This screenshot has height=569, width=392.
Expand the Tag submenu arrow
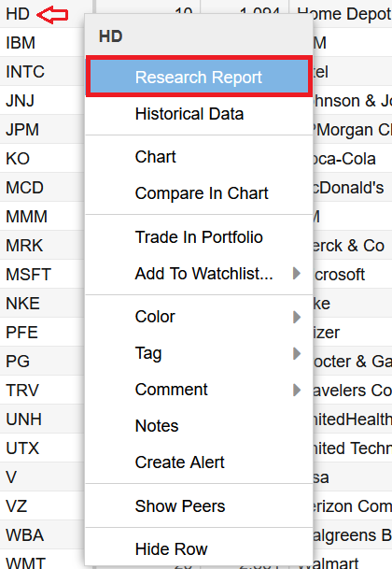pyautogui.click(x=296, y=353)
